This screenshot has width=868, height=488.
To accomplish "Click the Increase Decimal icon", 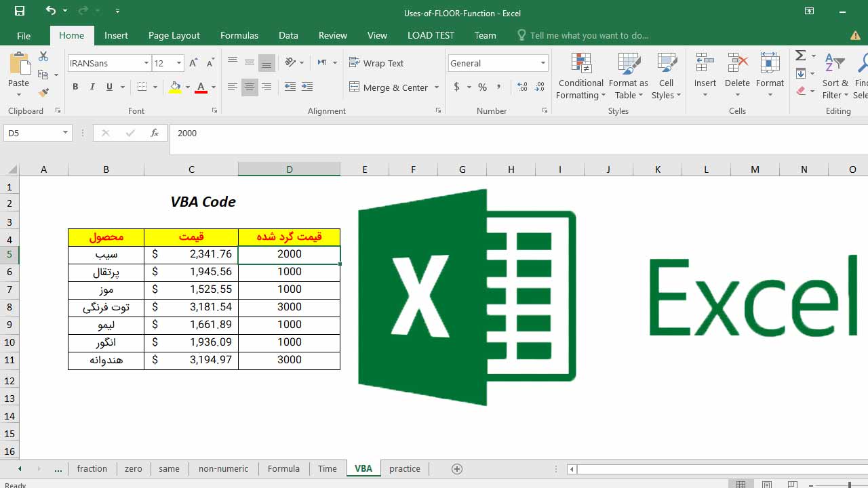I will point(522,87).
